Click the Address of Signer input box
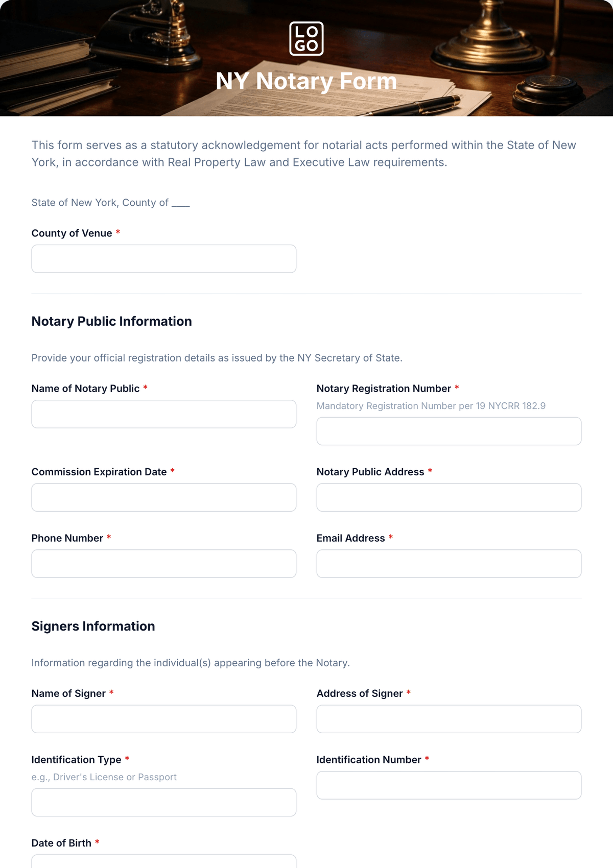Viewport: 613px width, 868px height. [x=449, y=719]
